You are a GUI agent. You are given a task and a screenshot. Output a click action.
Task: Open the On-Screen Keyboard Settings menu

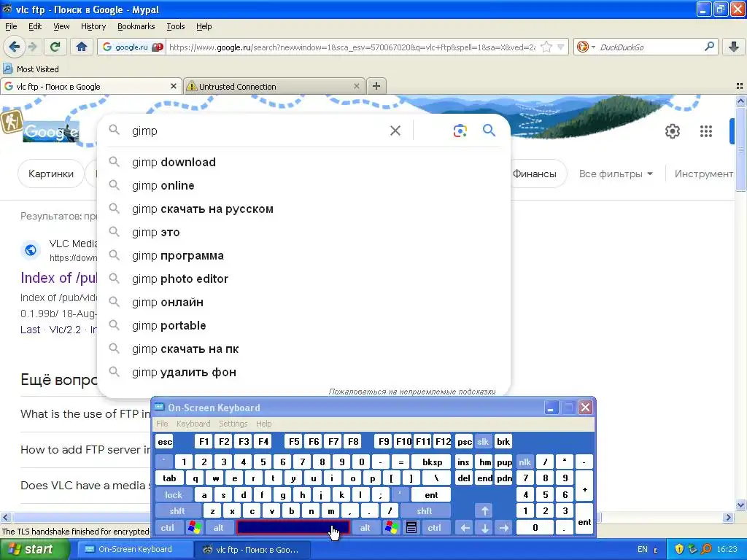pyautogui.click(x=233, y=424)
